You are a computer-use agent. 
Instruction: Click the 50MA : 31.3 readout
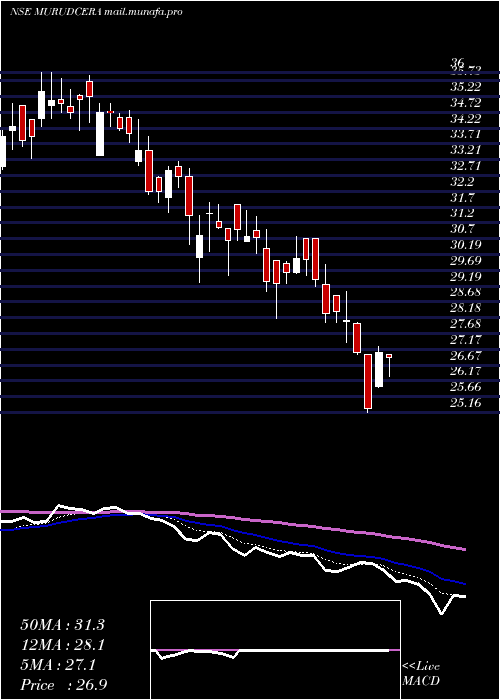(62, 625)
